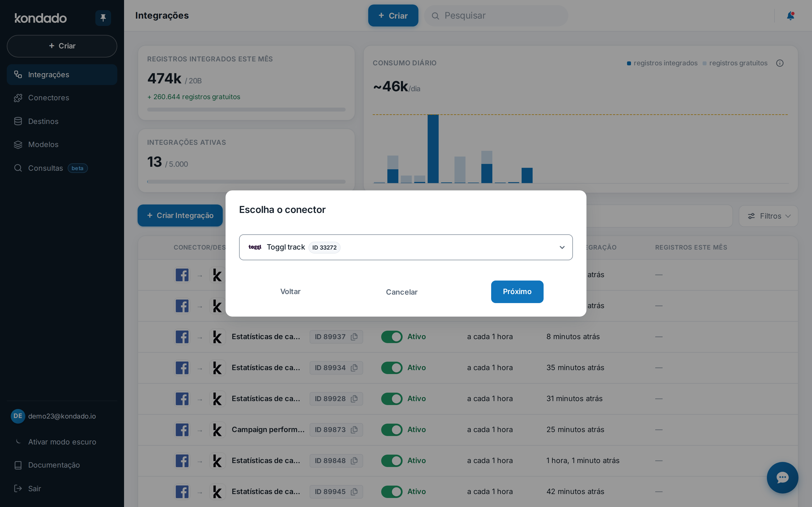Toggle the Ativo switch for ID 89945

[x=392, y=492]
